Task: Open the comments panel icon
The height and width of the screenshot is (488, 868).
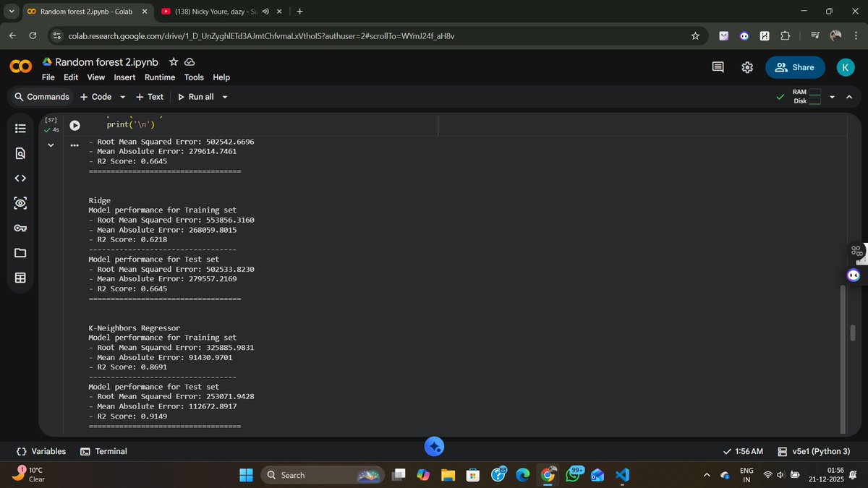Action: pos(718,67)
